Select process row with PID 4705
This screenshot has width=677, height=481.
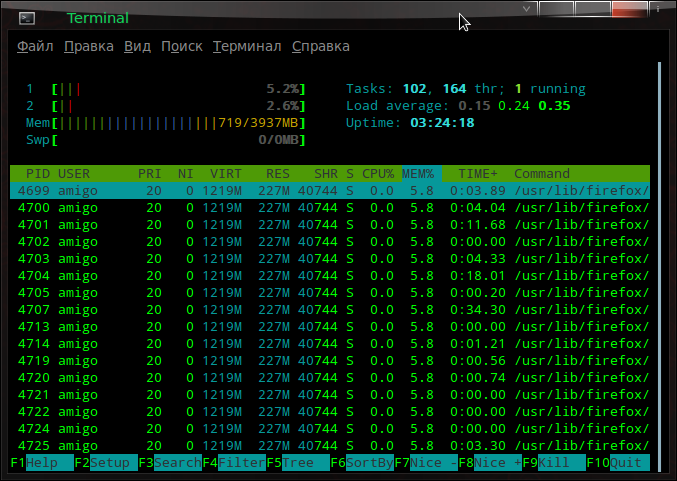point(330,292)
